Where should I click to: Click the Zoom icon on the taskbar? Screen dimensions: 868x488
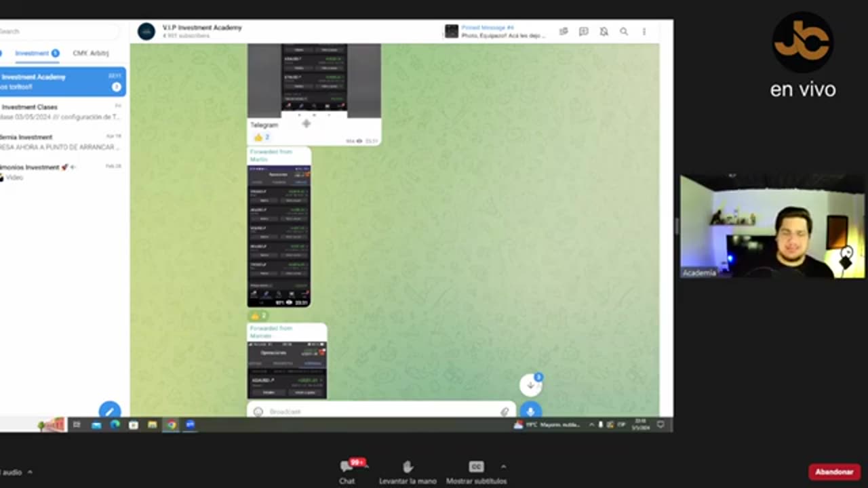(191, 424)
